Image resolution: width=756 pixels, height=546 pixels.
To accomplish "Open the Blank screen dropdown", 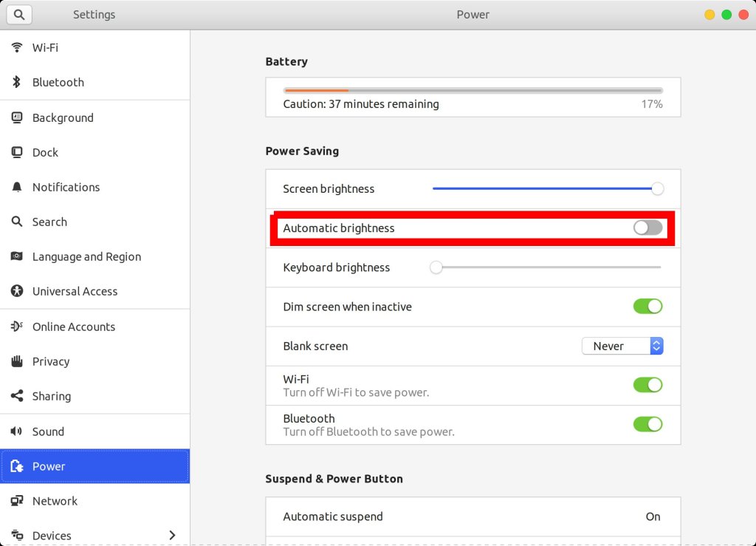I will pos(622,346).
